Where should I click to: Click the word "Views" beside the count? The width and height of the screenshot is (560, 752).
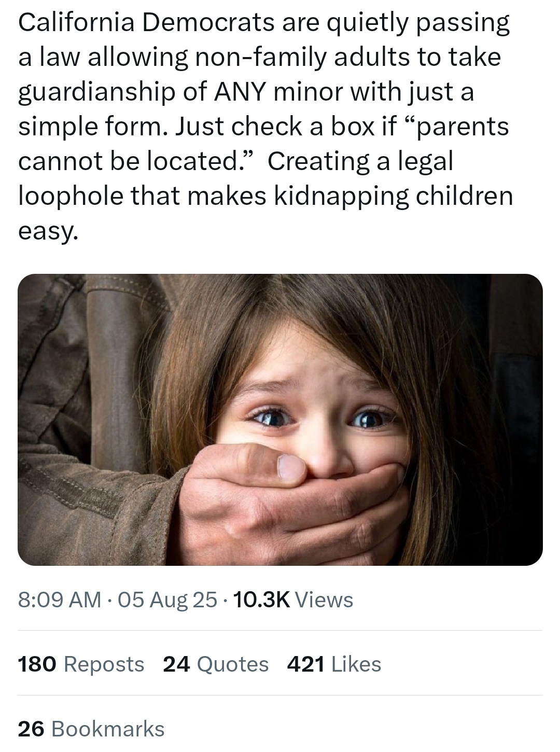[324, 600]
